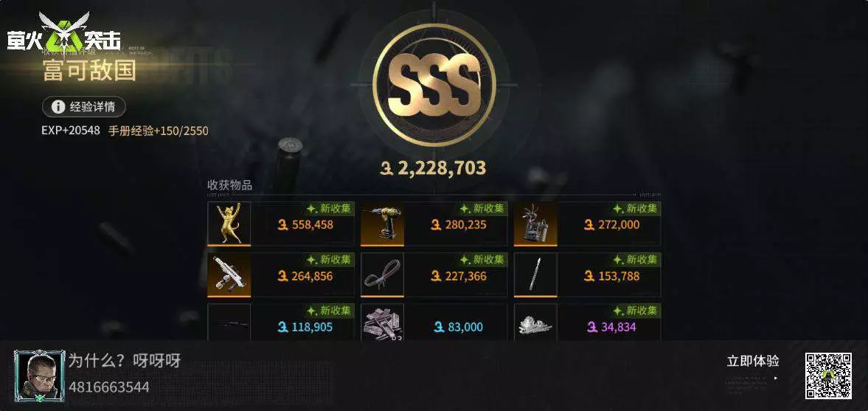868x411 pixels.
Task: Click the golden cat statue item
Action: (x=229, y=224)
